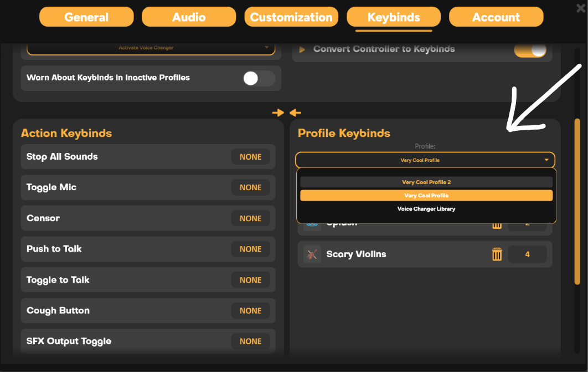588x372 pixels.
Task: Open the Activate Voice Changer dropdown
Action: click(151, 49)
